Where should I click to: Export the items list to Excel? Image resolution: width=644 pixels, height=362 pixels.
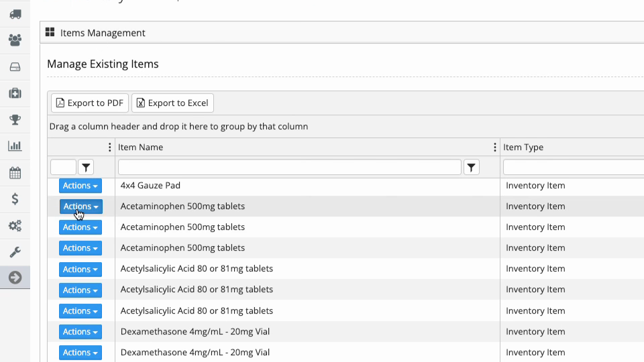172,103
